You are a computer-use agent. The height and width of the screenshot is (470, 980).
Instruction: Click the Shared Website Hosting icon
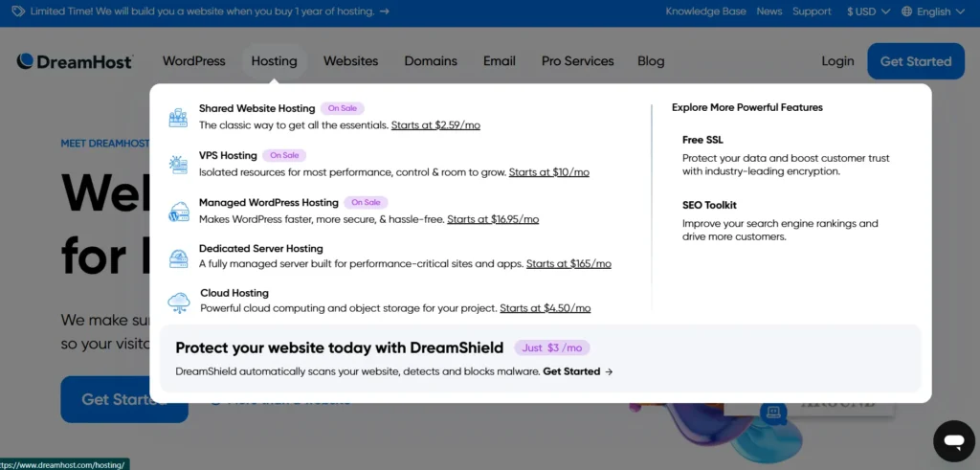178,118
